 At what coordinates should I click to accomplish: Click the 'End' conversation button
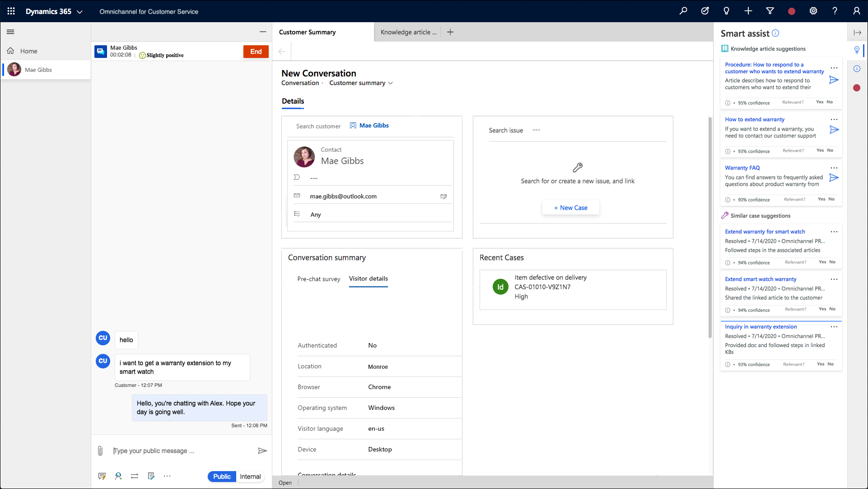[x=256, y=51]
